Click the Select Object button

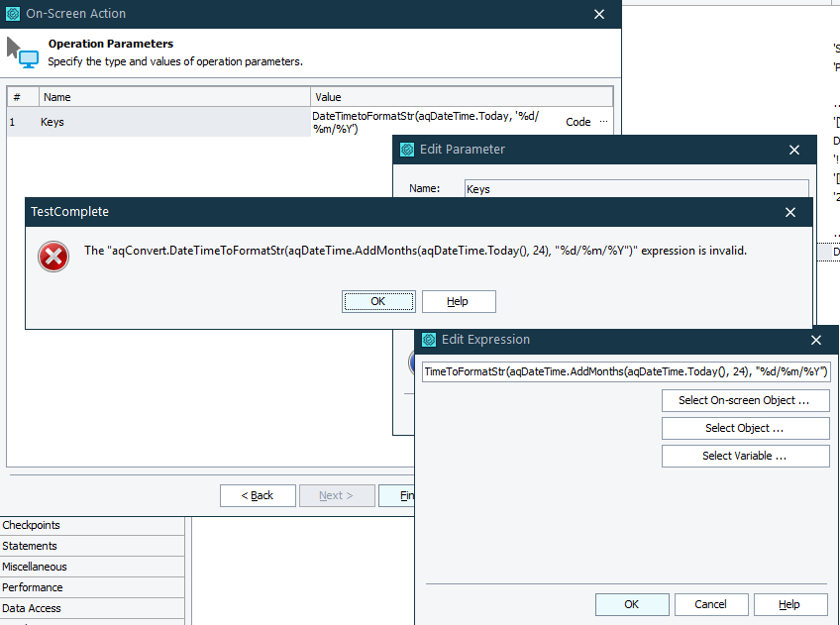coord(745,428)
